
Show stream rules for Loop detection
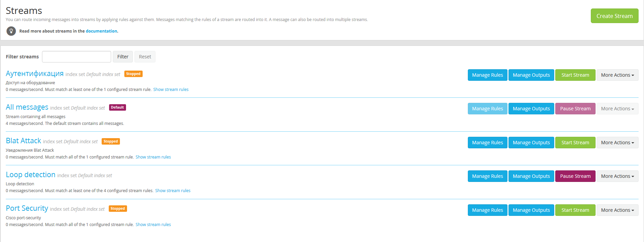pyautogui.click(x=173, y=191)
